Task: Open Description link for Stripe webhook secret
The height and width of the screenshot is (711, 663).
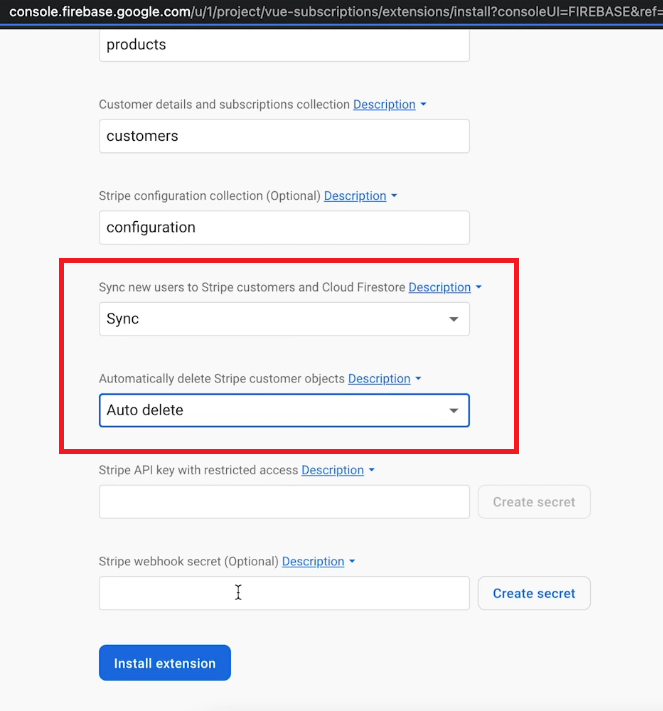Action: point(313,561)
